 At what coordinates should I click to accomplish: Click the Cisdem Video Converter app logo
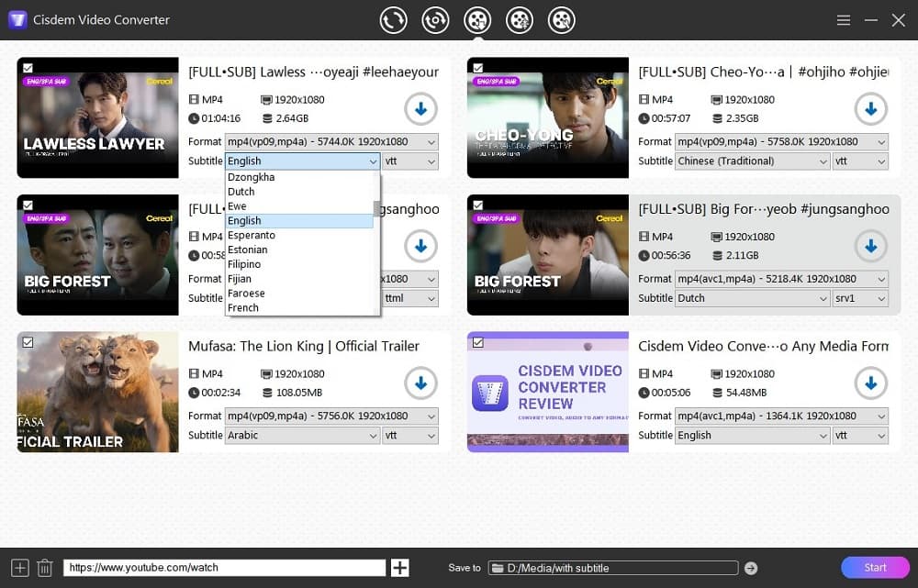click(17, 20)
